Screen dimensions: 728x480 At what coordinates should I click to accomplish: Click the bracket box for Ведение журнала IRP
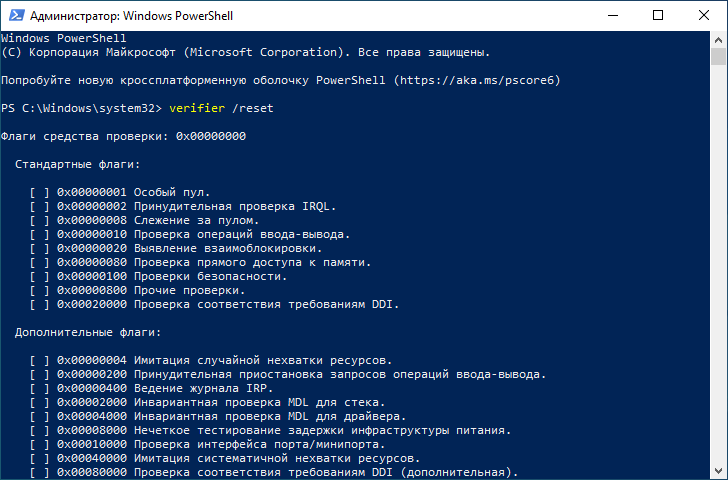point(39,388)
